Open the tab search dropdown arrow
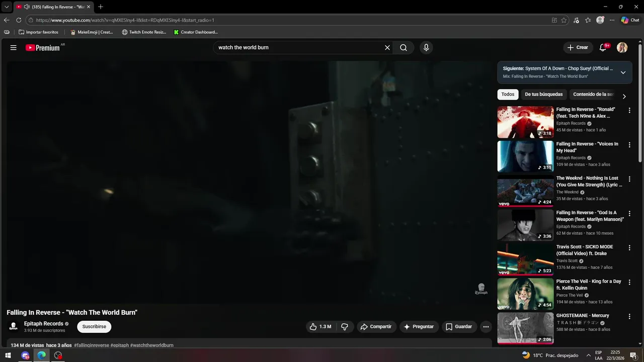Viewport: 644px width, 362px height. click(x=7, y=7)
